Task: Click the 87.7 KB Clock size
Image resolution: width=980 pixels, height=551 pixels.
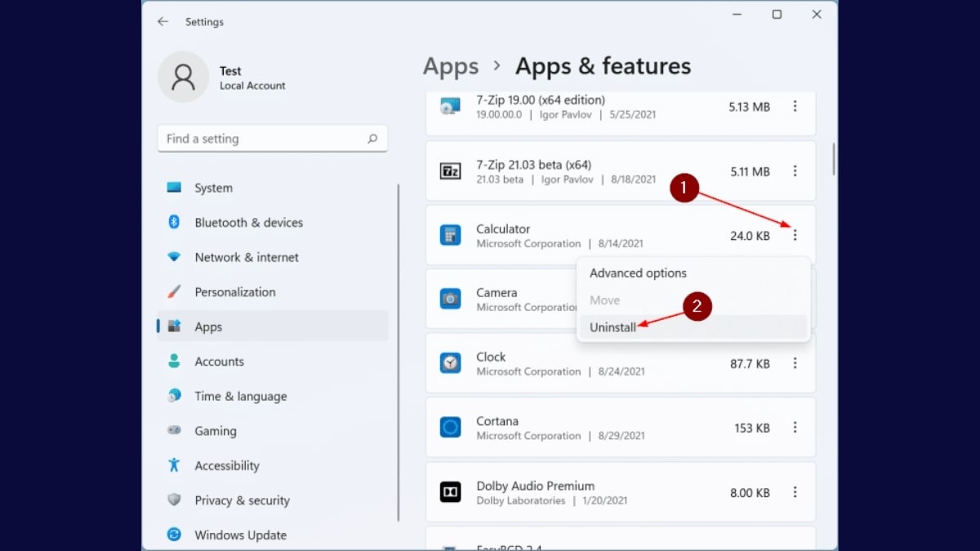Action: 750,364
